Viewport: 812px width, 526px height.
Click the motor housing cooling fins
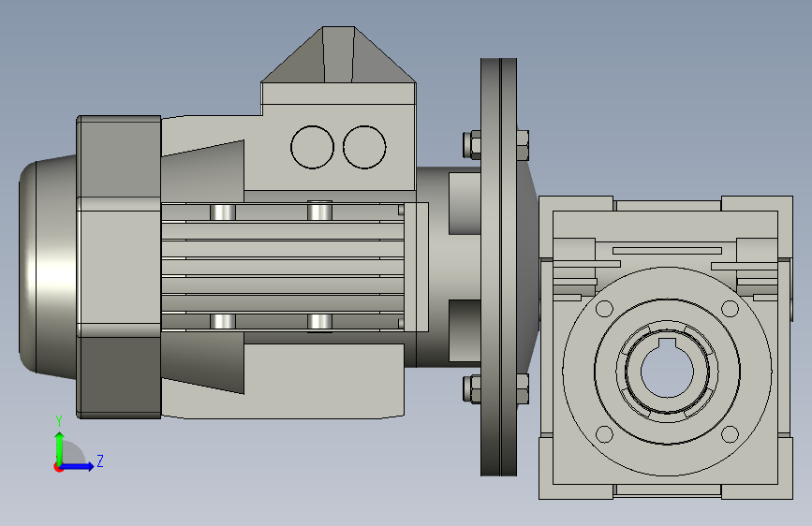coord(283,267)
